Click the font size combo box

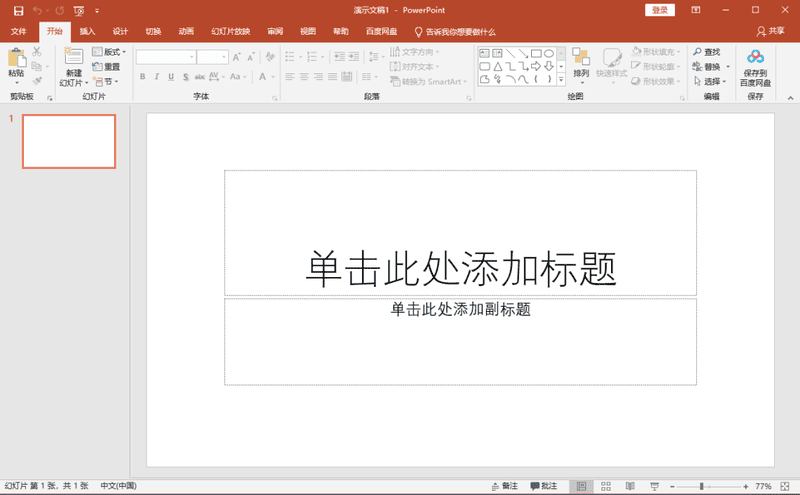(213, 57)
